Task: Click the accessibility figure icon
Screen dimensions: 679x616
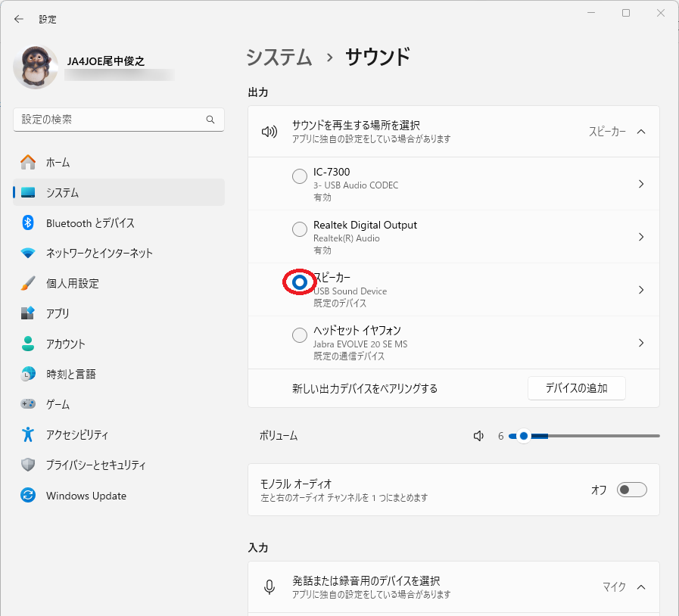Action: coord(28,434)
